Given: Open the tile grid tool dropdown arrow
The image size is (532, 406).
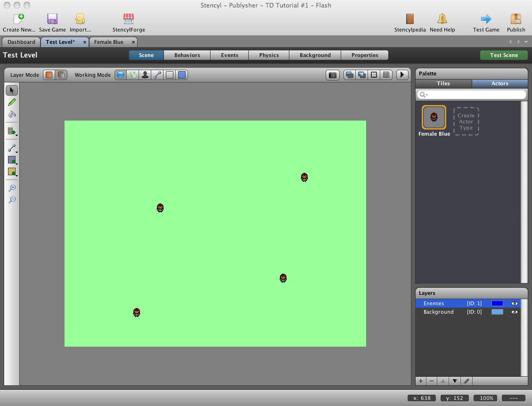Looking at the screenshot, I should point(16,135).
